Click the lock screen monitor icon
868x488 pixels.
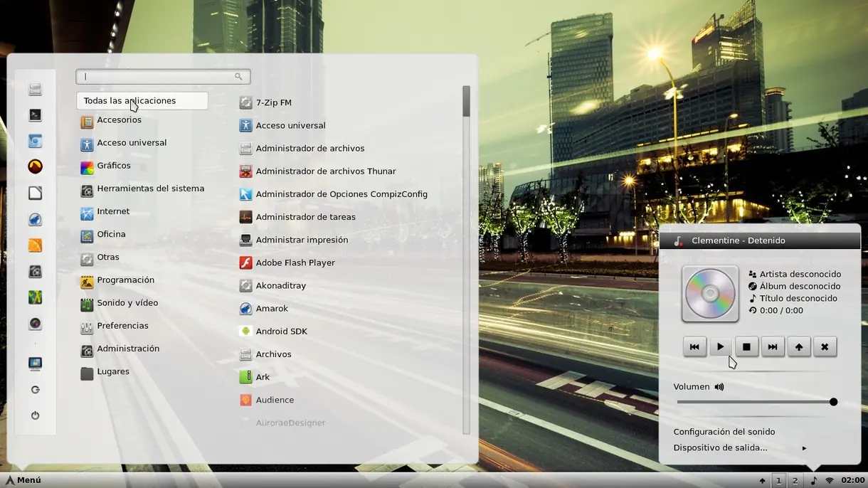pos(35,364)
